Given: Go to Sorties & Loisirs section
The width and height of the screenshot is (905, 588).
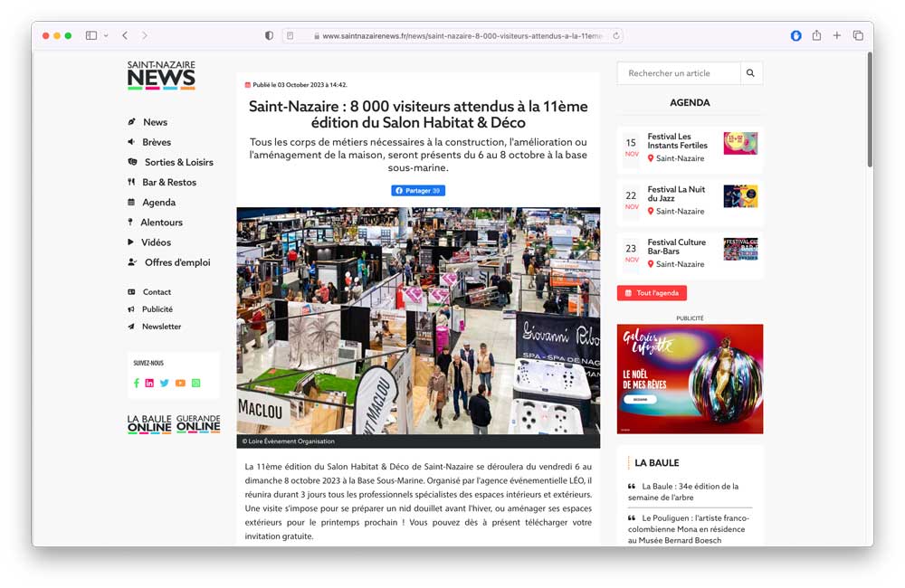Looking at the screenshot, I should 178,162.
